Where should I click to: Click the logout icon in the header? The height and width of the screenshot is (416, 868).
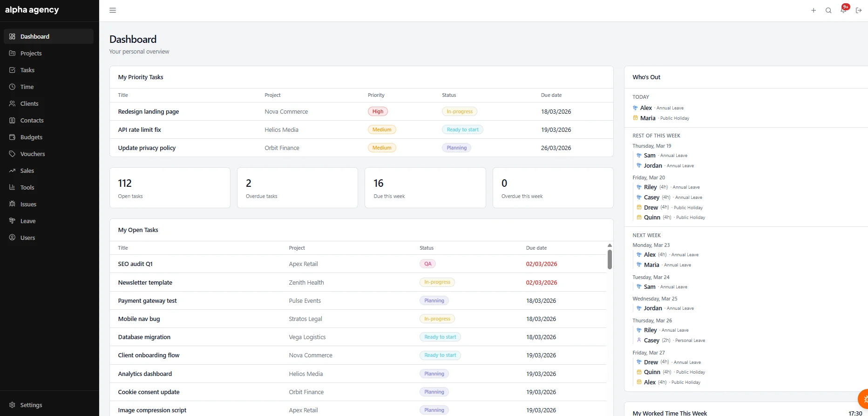[859, 10]
